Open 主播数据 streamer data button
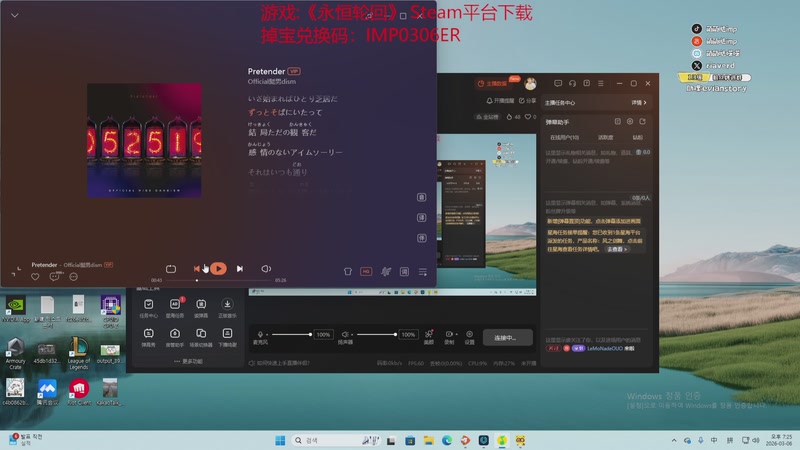Viewport: 800px width, 450px height. click(493, 83)
